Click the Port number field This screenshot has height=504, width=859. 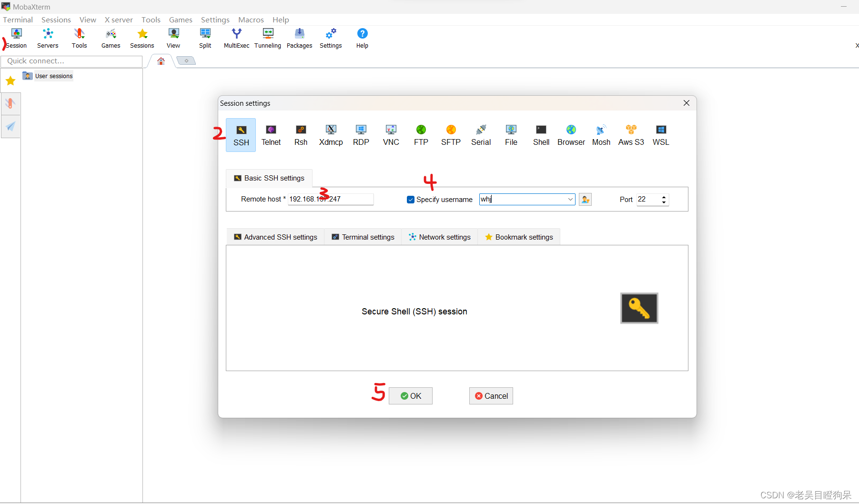click(x=648, y=200)
